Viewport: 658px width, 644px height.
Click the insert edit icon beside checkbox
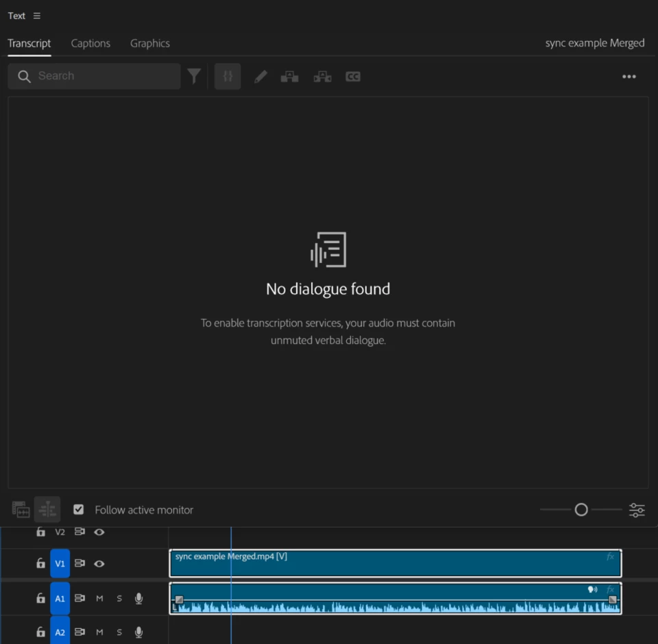coord(47,509)
